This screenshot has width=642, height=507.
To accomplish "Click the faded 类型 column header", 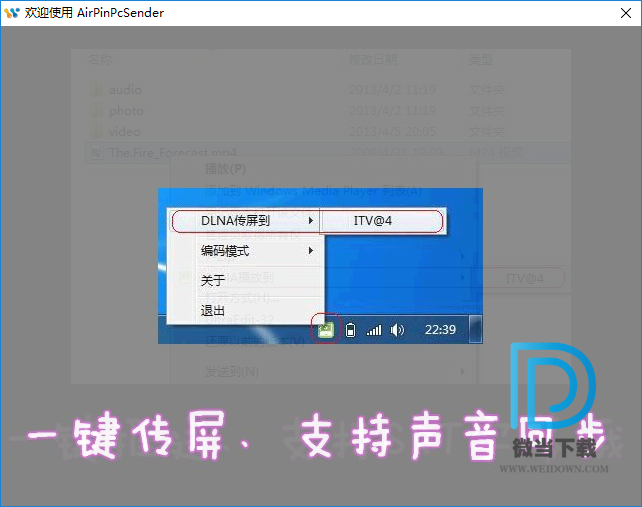I will pyautogui.click(x=481, y=60).
